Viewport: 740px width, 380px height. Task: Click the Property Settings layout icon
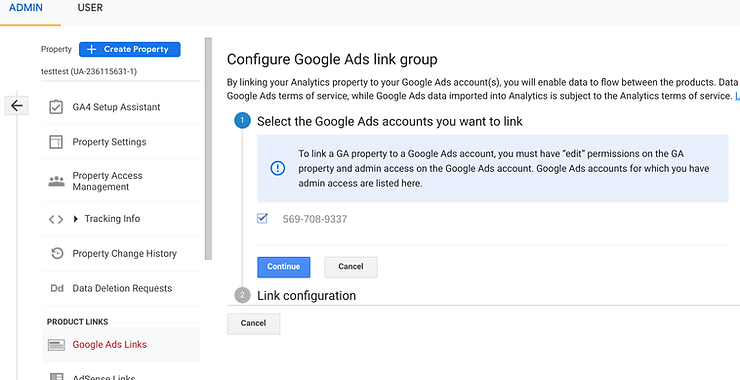click(56, 142)
